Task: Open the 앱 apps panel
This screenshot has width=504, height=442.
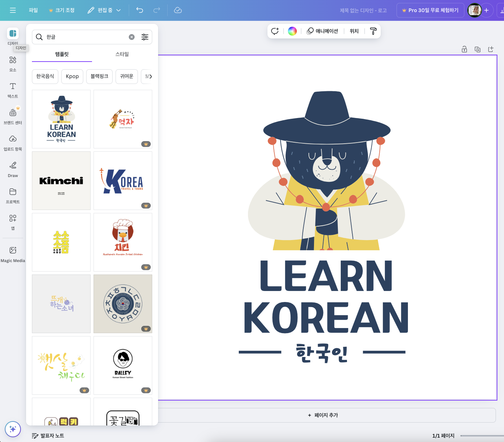Action: 13,222
